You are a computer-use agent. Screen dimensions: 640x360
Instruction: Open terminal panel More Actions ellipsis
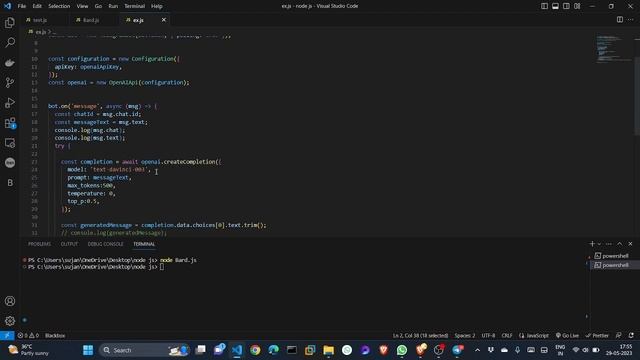(x=609, y=244)
